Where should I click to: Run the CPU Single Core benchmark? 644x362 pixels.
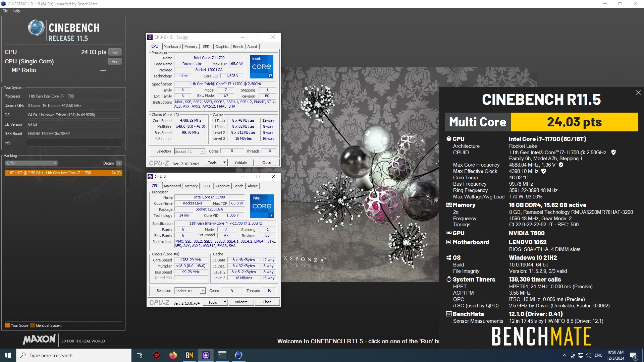pos(115,62)
